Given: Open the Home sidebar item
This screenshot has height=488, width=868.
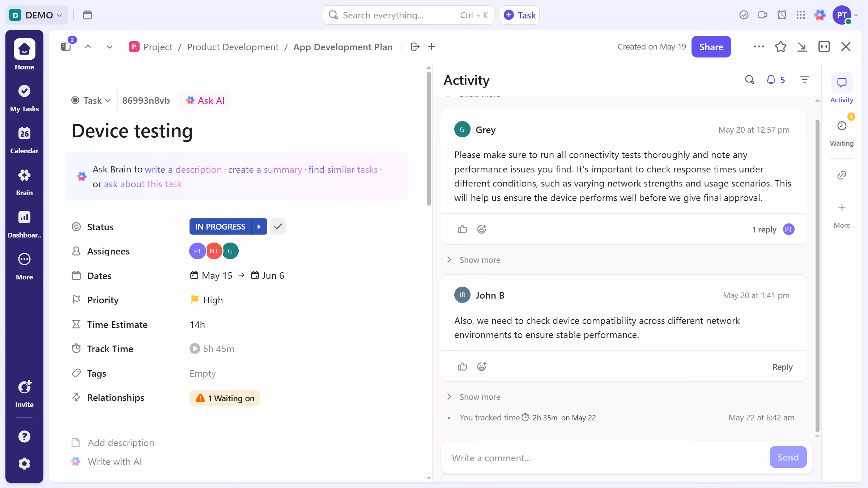Looking at the screenshot, I should pos(24,54).
